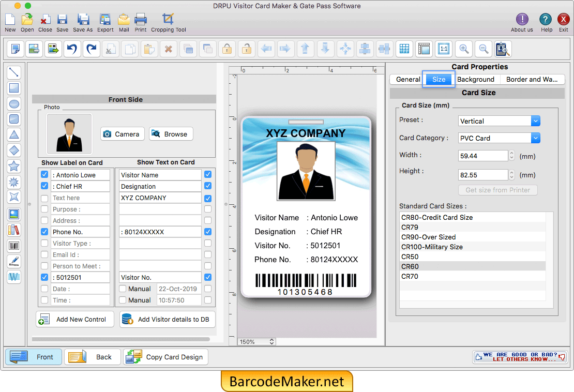Click the 1:1 actual size icon
Viewport: 574px width, 392px height.
[x=444, y=49]
